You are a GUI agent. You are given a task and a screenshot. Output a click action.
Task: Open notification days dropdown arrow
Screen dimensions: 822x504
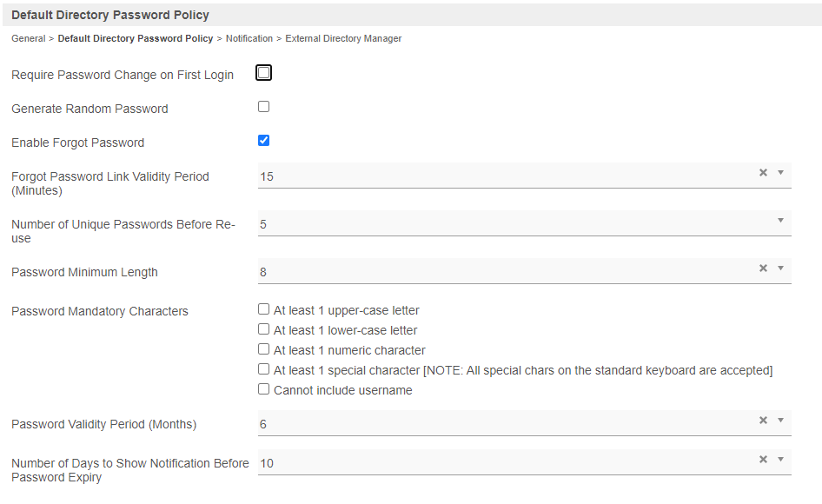coord(780,460)
